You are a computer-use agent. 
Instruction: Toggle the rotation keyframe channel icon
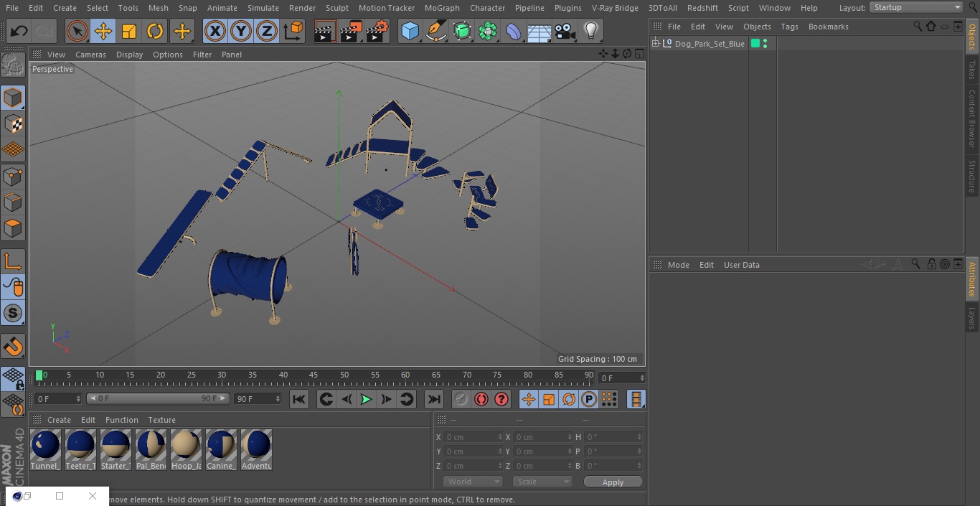[x=569, y=399]
